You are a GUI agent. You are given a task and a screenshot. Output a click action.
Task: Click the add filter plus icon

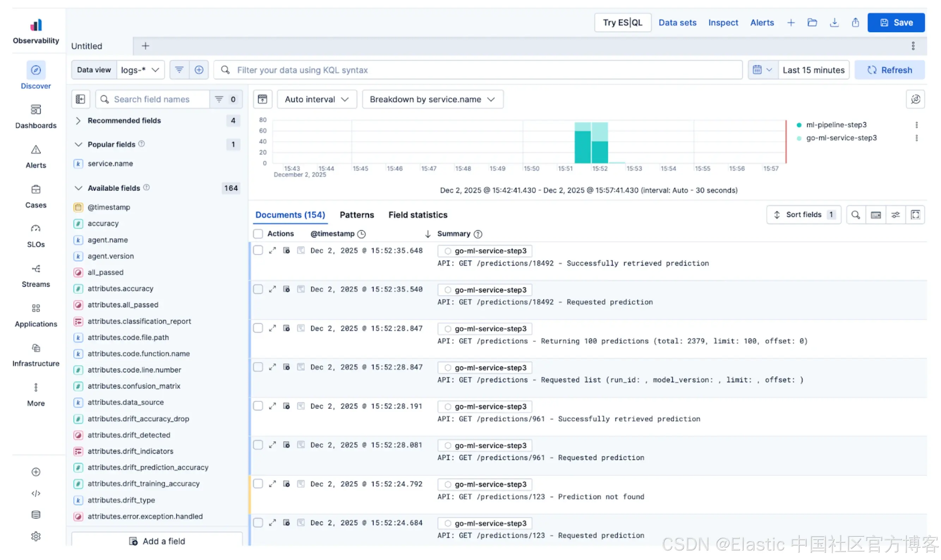pos(199,70)
